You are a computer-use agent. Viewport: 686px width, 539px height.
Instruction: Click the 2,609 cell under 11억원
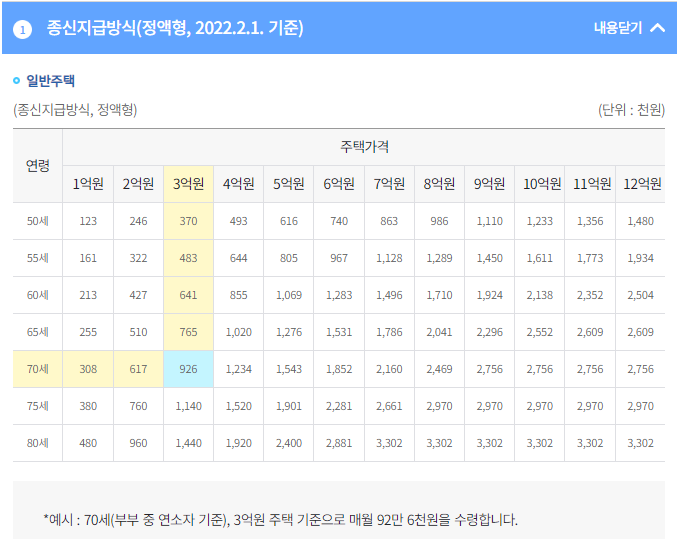click(x=590, y=332)
